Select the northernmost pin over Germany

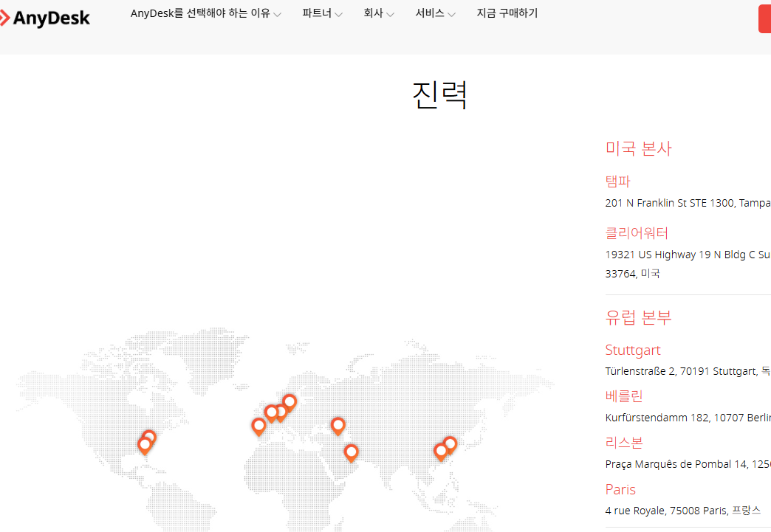(289, 403)
